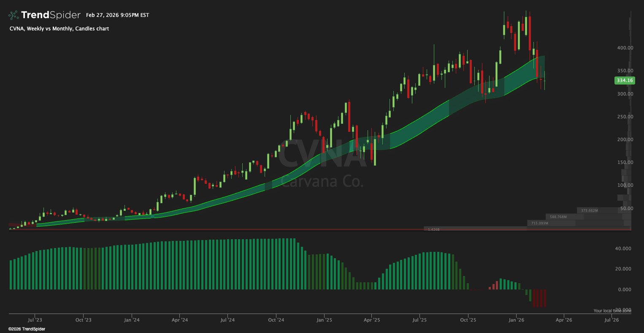This screenshot has width=644, height=333.
Task: Click the Jan '24 time axis label
Action: (x=132, y=320)
